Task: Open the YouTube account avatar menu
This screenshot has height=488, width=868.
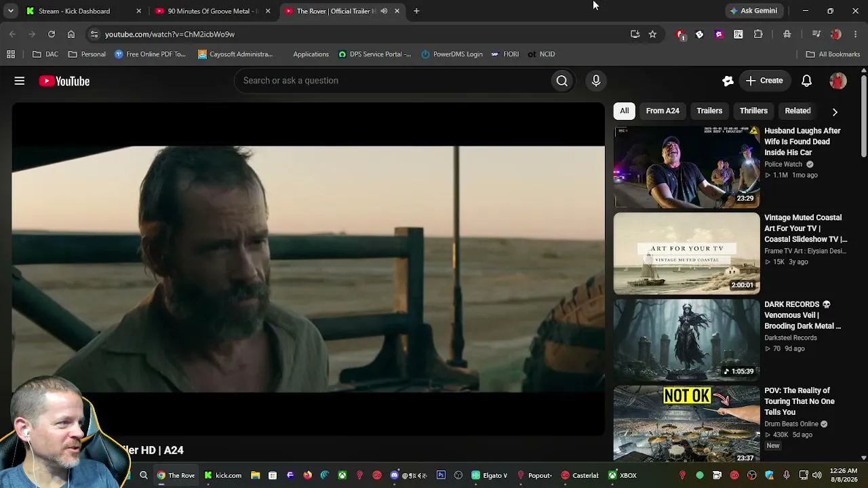Action: (838, 81)
